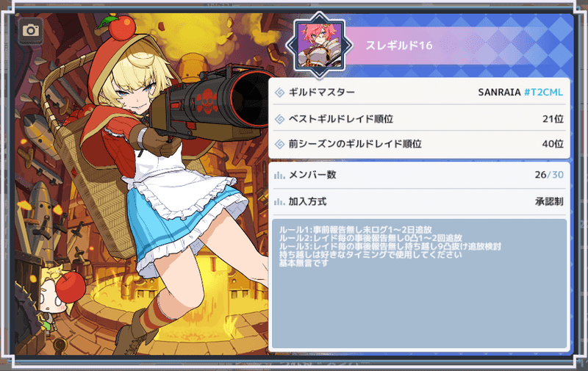Select the guild name スレギルド16

coord(399,46)
